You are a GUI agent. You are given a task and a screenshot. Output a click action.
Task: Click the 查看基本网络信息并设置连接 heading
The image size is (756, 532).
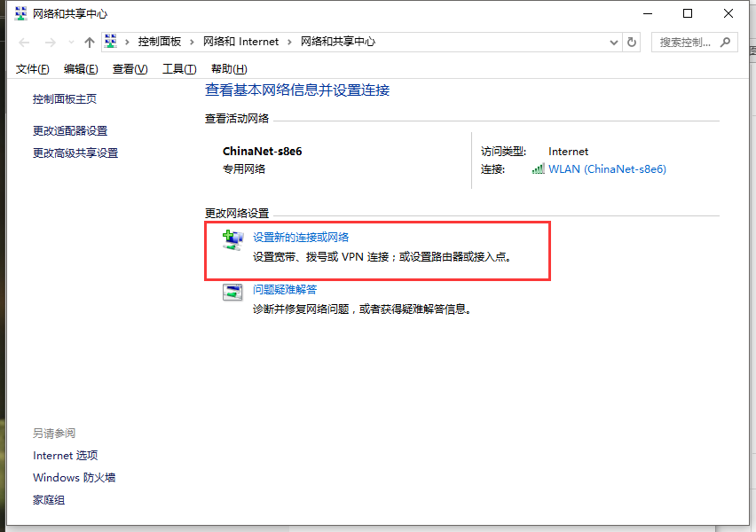(x=297, y=90)
